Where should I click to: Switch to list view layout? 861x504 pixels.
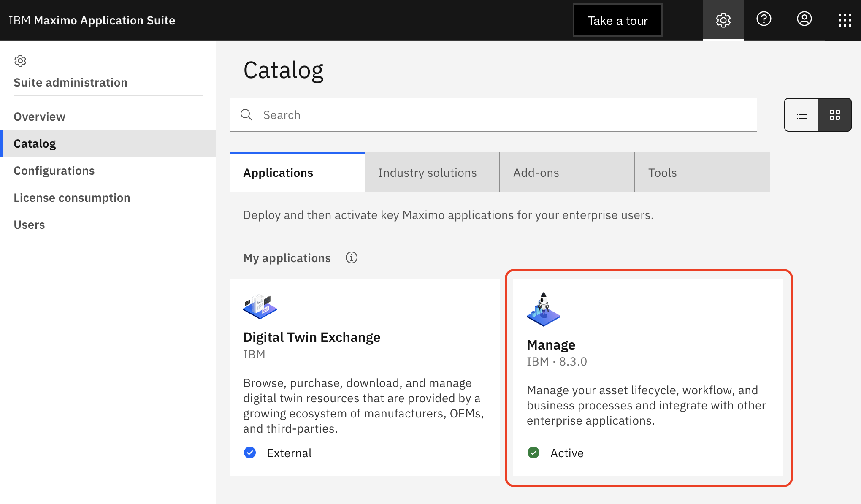point(801,115)
